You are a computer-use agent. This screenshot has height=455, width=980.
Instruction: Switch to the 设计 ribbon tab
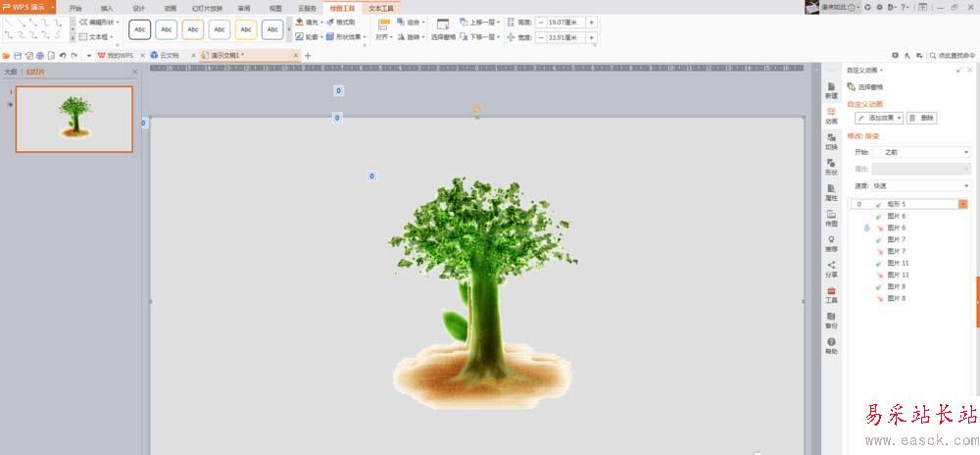139,8
